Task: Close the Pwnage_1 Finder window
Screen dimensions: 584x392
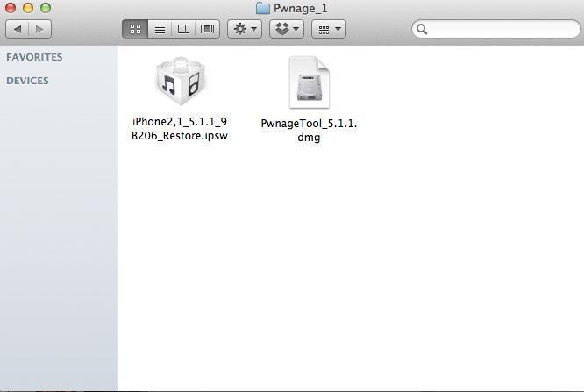Action: pos(11,8)
